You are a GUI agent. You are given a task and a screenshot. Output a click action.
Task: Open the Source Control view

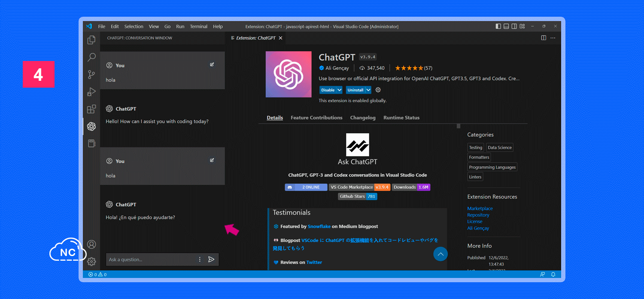(91, 74)
